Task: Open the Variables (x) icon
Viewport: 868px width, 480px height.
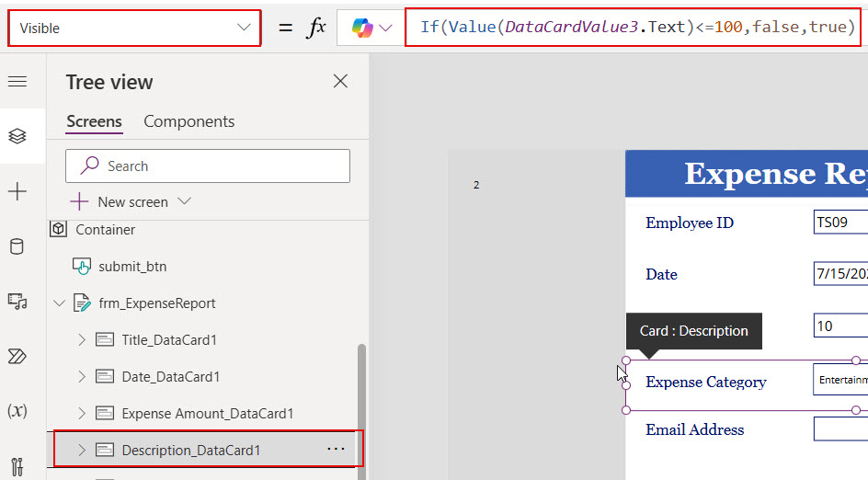Action: click(x=17, y=411)
